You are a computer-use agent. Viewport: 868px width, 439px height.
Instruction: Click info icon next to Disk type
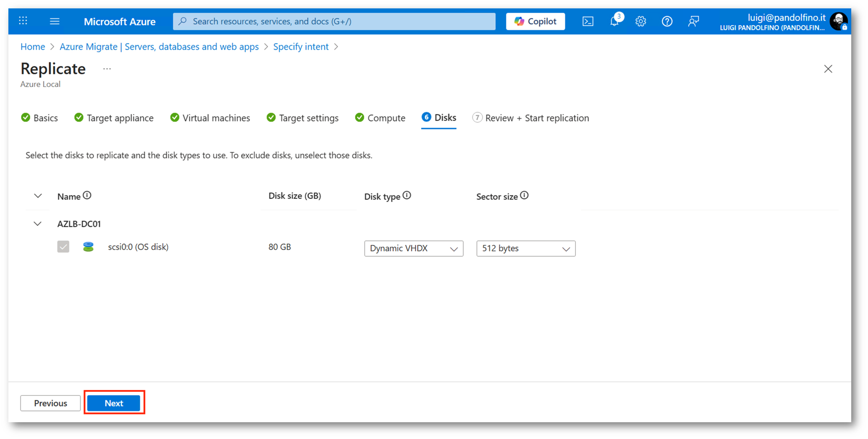coord(407,195)
